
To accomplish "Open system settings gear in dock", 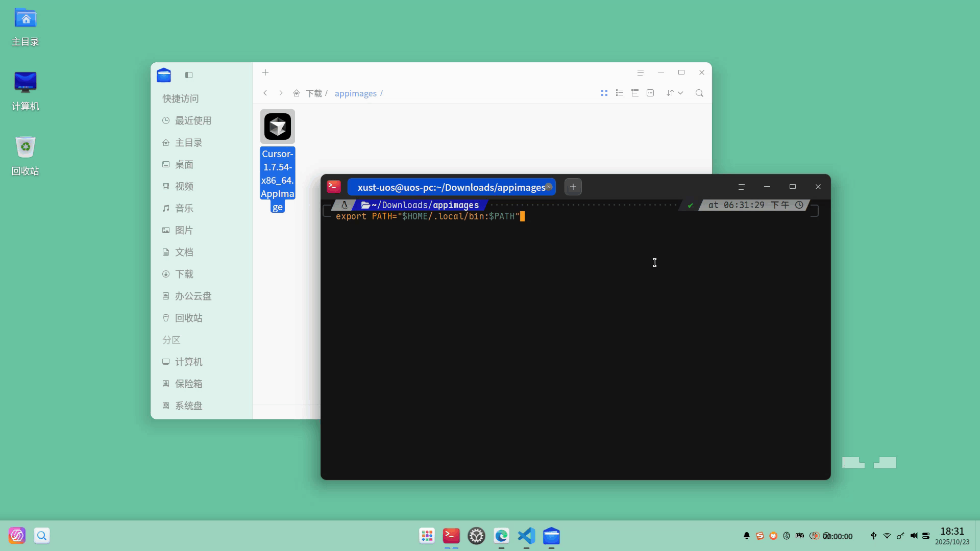I will [x=476, y=536].
